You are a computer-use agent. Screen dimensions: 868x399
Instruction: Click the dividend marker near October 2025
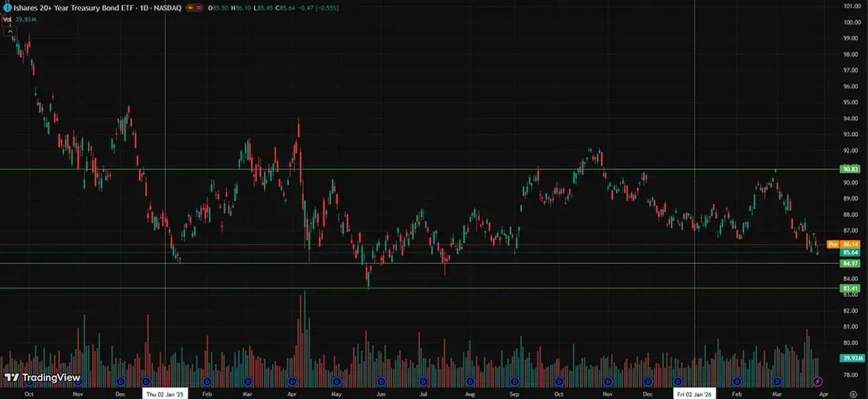(x=559, y=381)
